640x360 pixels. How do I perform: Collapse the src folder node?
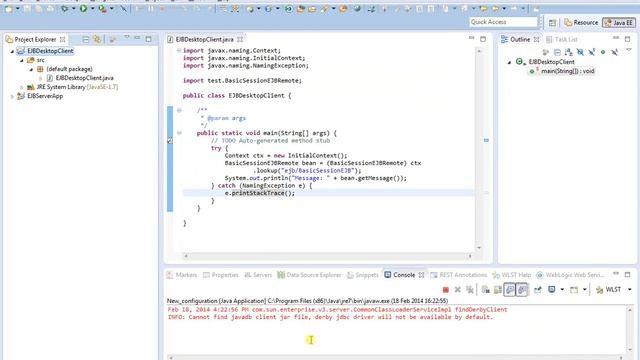click(x=22, y=60)
